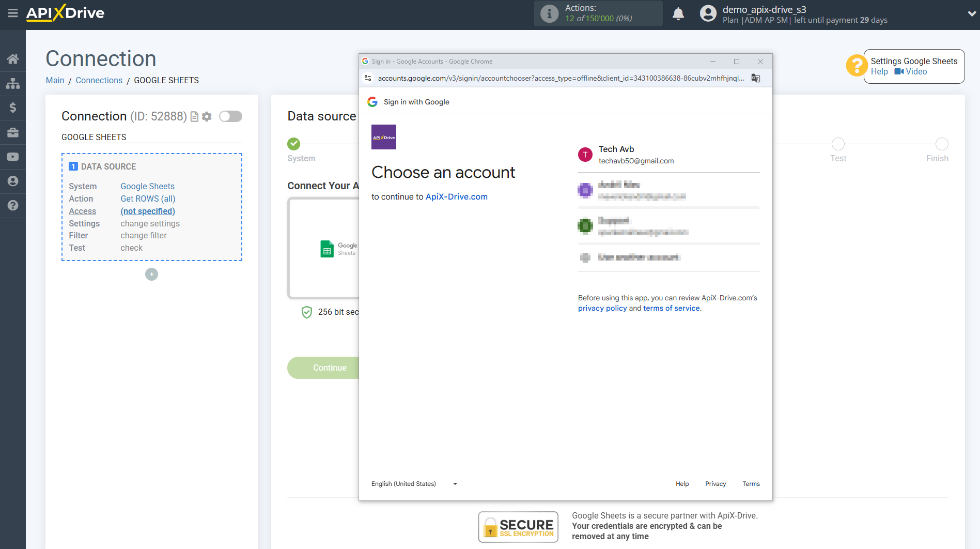Image resolution: width=980 pixels, height=549 pixels.
Task: Enable the connection toggle switch
Action: pyautogui.click(x=230, y=116)
